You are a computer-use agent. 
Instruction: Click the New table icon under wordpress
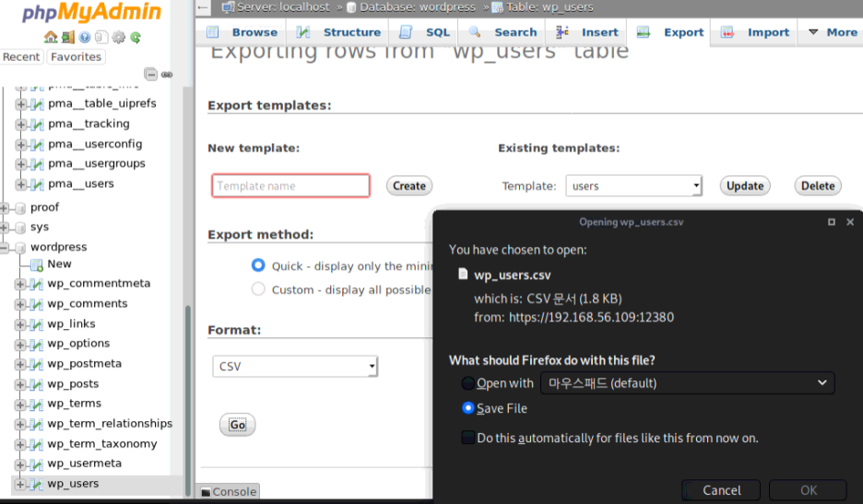[37, 265]
